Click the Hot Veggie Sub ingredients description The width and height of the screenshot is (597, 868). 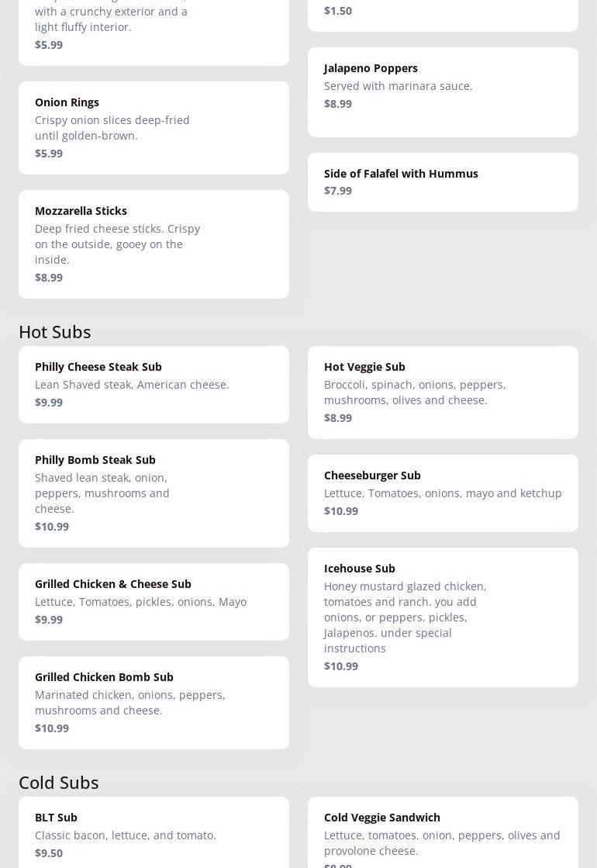[x=415, y=392]
